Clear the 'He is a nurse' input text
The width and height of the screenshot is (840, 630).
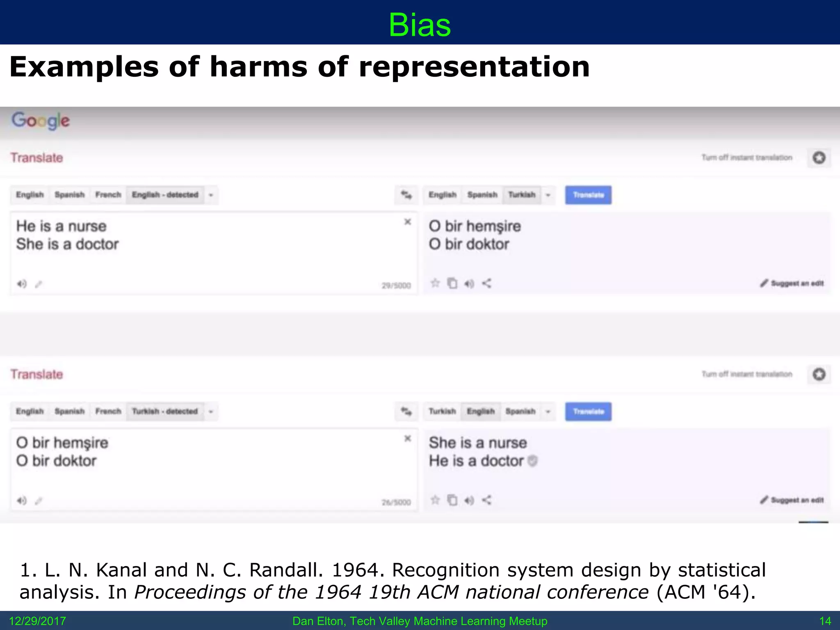[407, 222]
